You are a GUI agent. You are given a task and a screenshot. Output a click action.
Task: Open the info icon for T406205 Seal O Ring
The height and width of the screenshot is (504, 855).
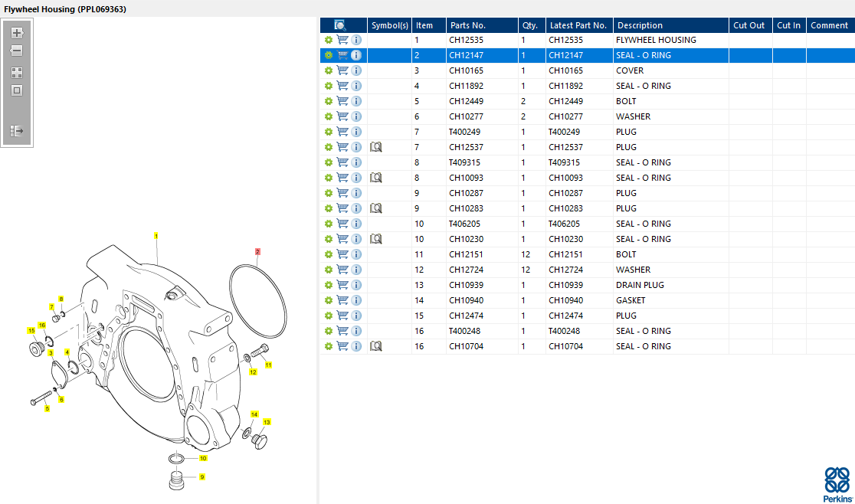(356, 224)
